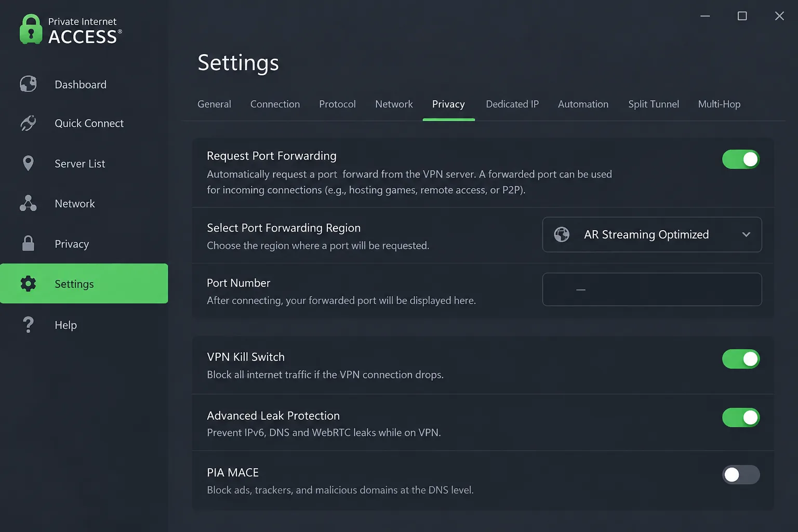Toggle Advanced Leak Protection off
This screenshot has height=532, width=798.
tap(741, 417)
